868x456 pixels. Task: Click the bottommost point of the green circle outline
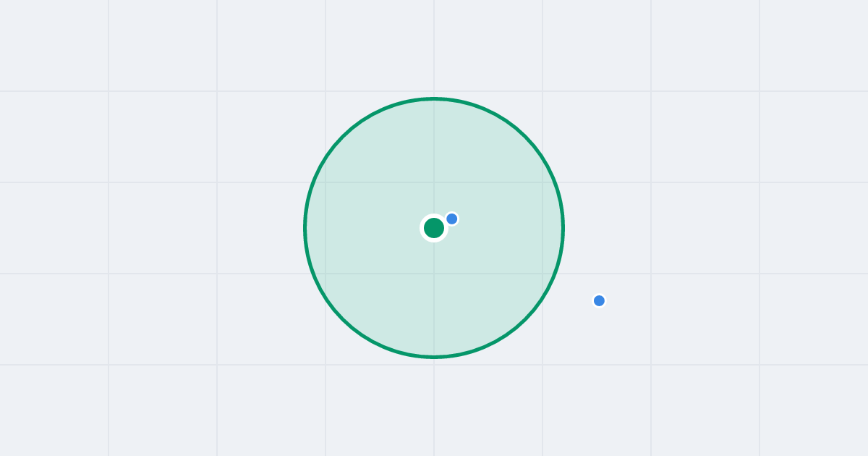click(x=434, y=357)
